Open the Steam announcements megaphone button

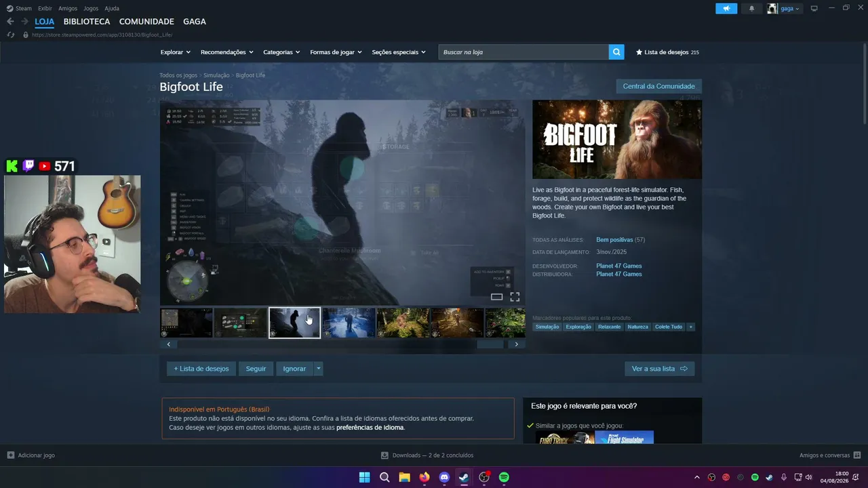[x=726, y=9]
